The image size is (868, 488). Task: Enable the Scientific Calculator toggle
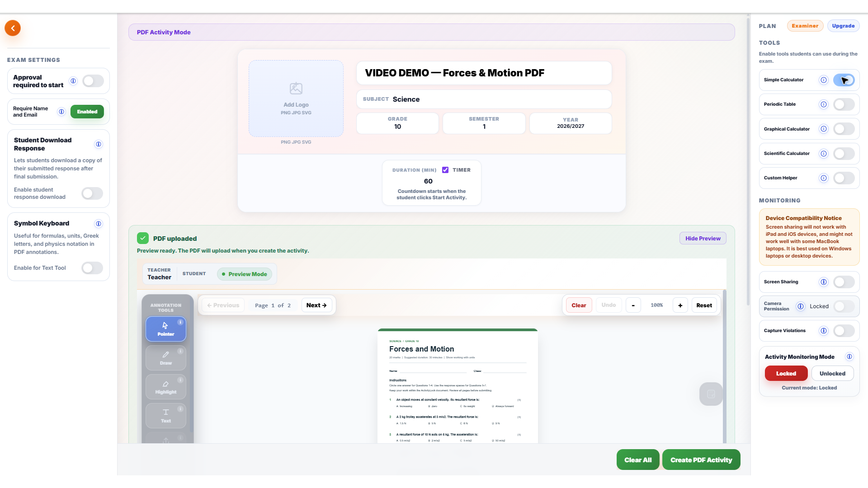click(x=844, y=154)
